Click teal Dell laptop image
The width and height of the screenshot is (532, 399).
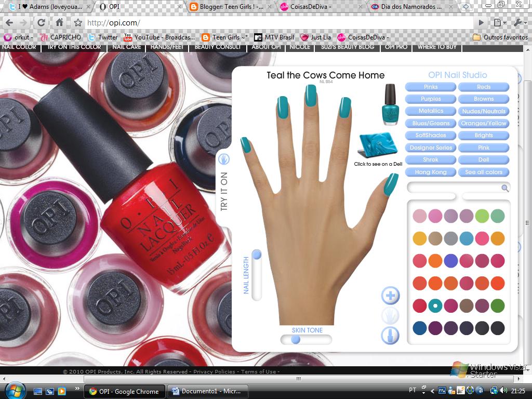pos(377,145)
